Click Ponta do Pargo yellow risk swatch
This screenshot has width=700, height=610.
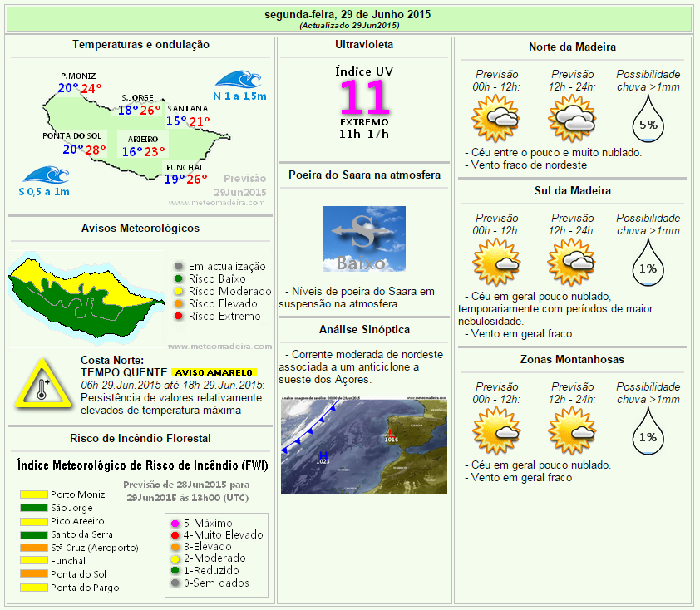point(34,588)
